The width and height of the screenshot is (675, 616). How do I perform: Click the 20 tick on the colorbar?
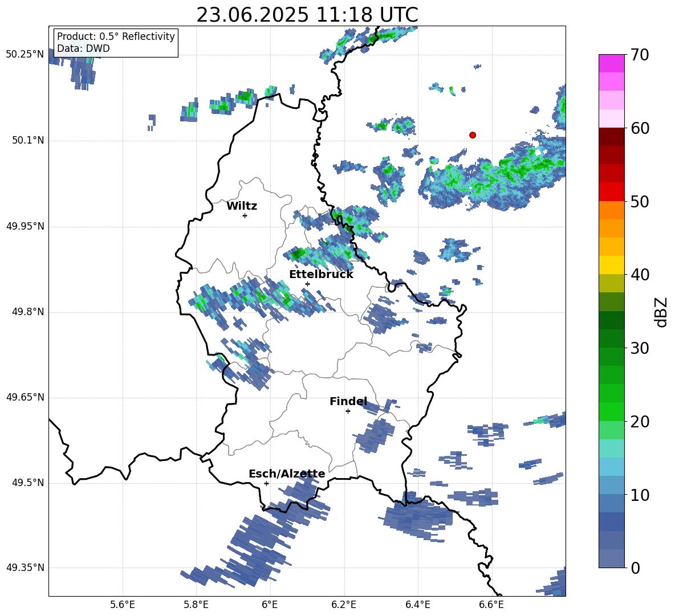point(640,422)
